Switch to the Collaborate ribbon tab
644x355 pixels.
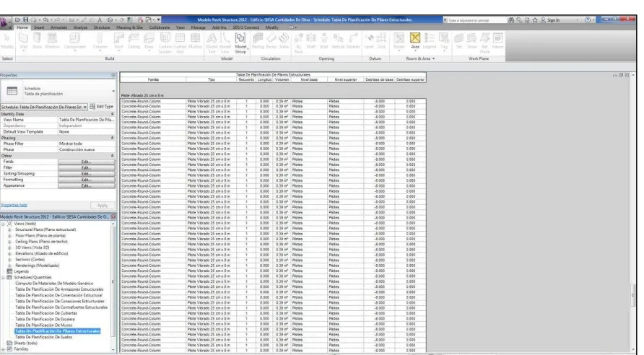pos(160,27)
